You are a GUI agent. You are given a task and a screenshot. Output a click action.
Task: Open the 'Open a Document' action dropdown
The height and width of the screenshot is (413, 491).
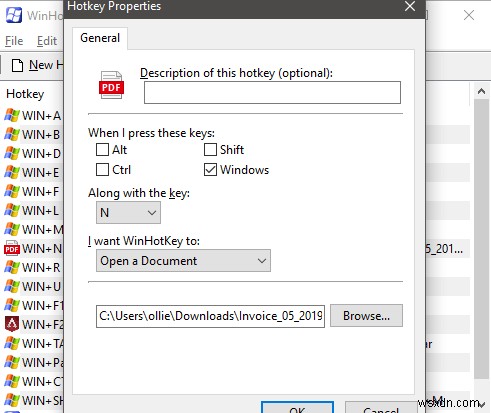point(183,261)
